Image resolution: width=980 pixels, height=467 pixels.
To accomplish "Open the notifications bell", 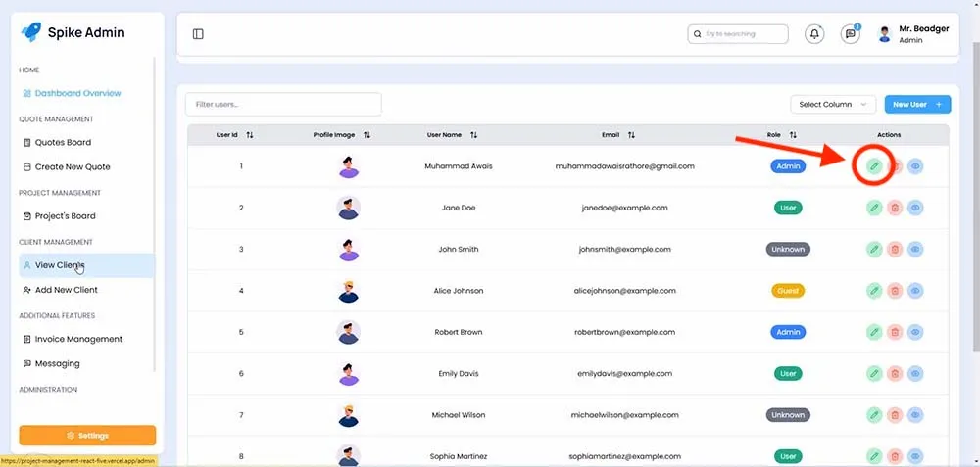I will [814, 34].
